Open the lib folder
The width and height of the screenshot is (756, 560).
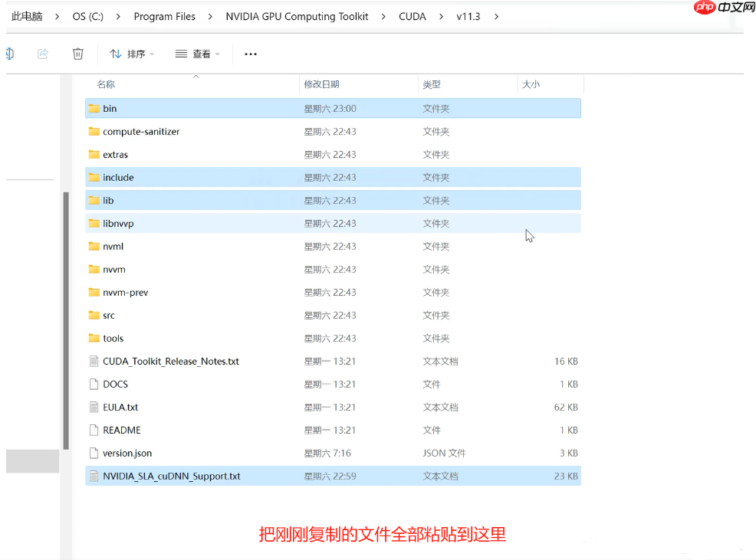pyautogui.click(x=110, y=200)
